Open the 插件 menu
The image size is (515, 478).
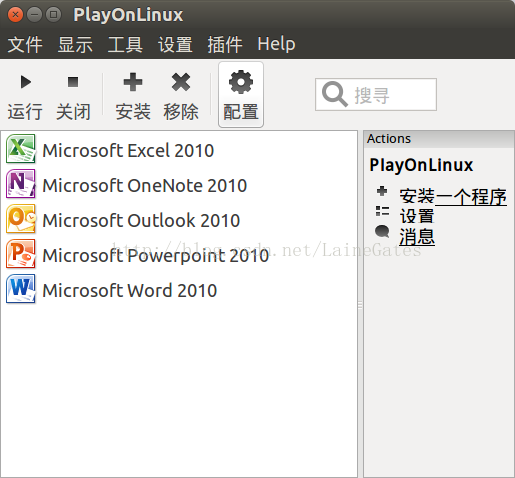click(x=225, y=44)
